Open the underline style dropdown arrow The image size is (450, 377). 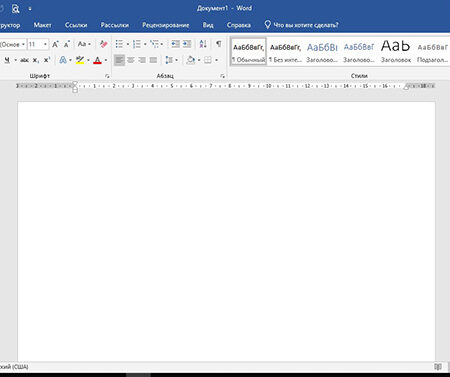(15, 60)
